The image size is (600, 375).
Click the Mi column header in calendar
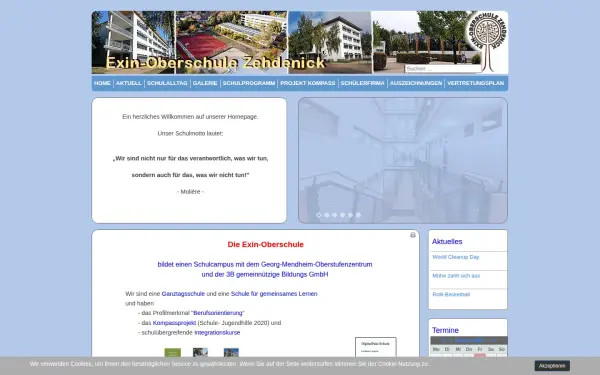[x=458, y=349]
